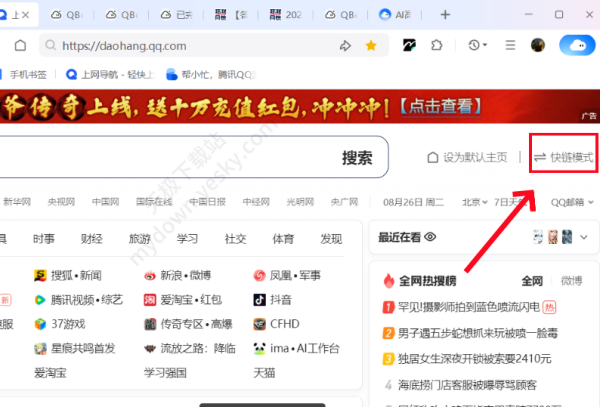
Task: Toggle 快链模式 quick-link mode
Action: click(563, 158)
